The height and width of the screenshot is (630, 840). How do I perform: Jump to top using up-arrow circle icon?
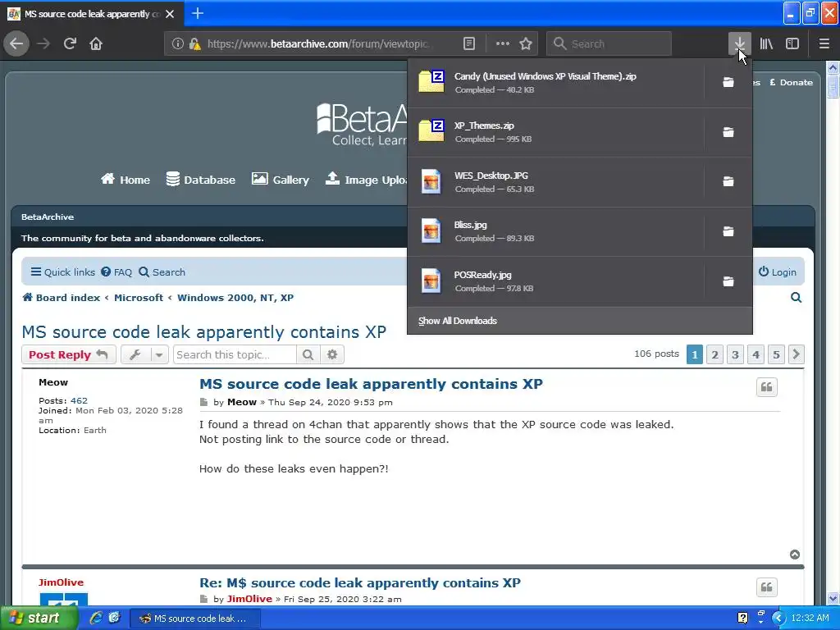click(795, 555)
